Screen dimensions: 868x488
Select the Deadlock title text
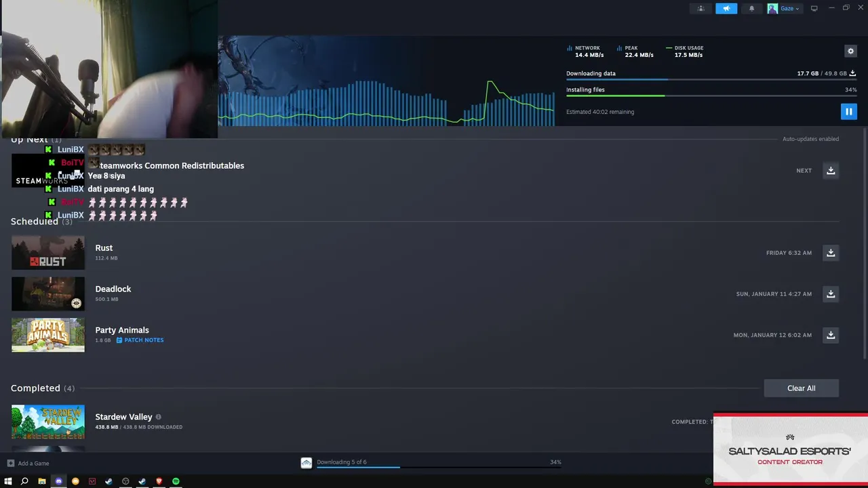[113, 289]
